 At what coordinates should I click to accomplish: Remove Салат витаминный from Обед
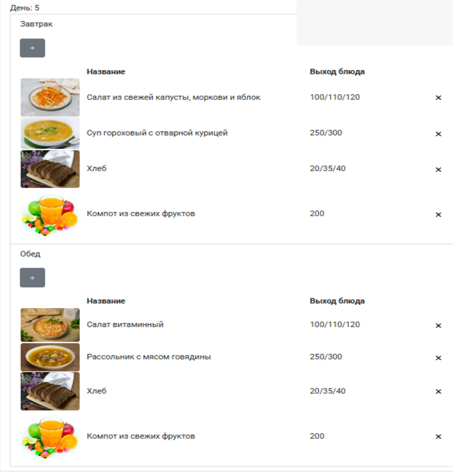point(438,326)
